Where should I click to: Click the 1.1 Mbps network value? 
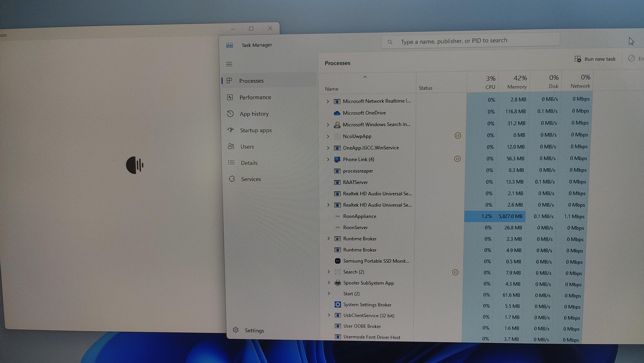[574, 216]
